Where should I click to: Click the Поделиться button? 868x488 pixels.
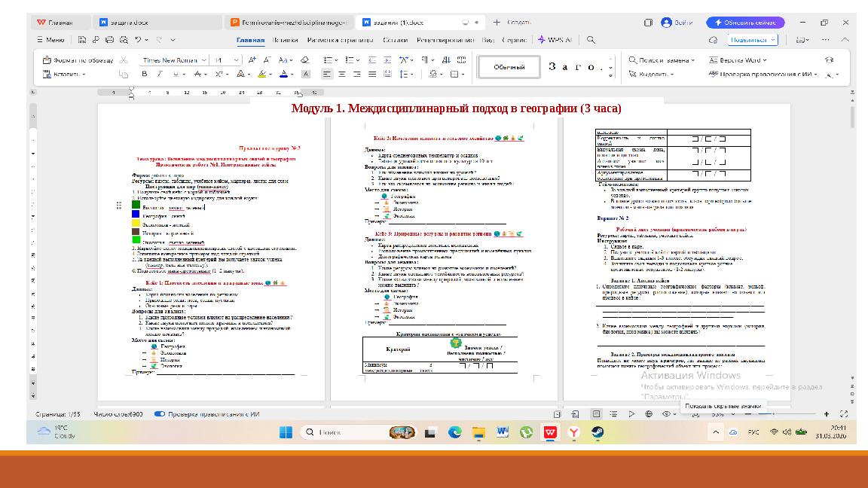pyautogui.click(x=750, y=40)
